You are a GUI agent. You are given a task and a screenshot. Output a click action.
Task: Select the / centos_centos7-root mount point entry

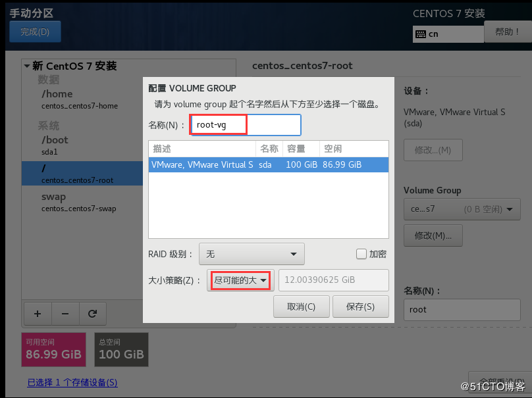[82, 173]
